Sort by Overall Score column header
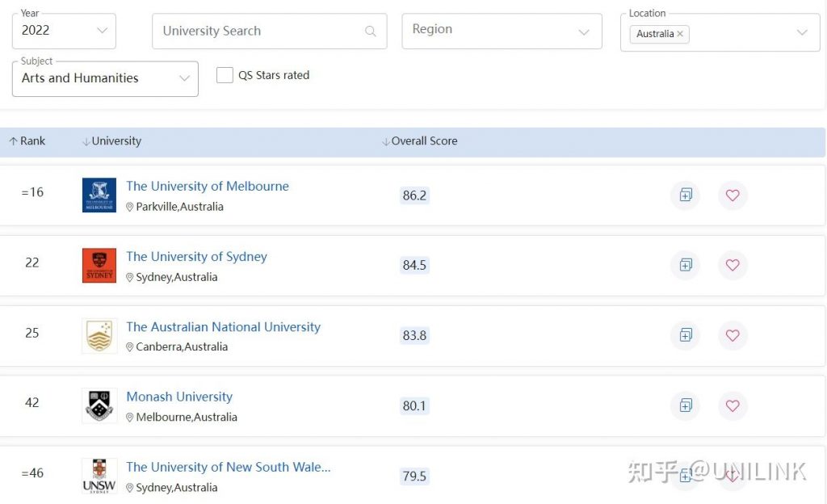Viewport: 827px width, 504px height. [420, 141]
